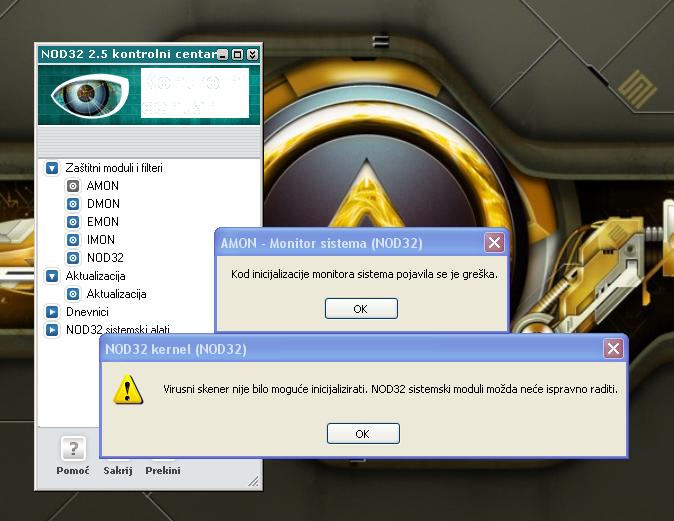Expand NOD32 sistemski alati section
This screenshot has height=521, width=674.
point(52,329)
